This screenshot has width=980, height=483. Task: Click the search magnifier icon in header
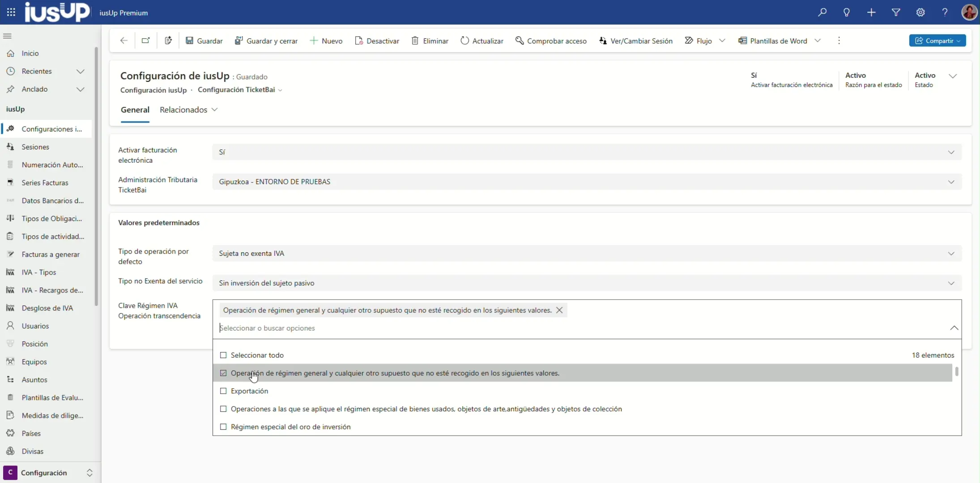point(822,13)
